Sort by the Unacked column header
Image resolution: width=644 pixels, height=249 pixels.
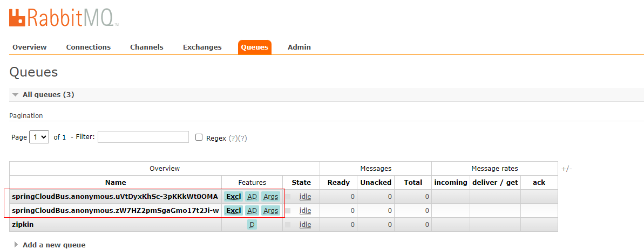tap(376, 183)
